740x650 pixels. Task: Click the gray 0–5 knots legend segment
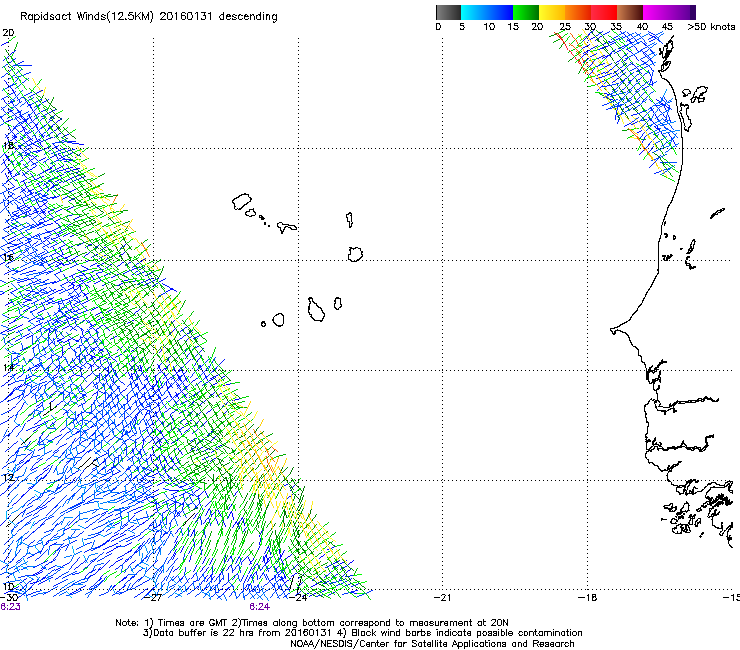point(448,12)
